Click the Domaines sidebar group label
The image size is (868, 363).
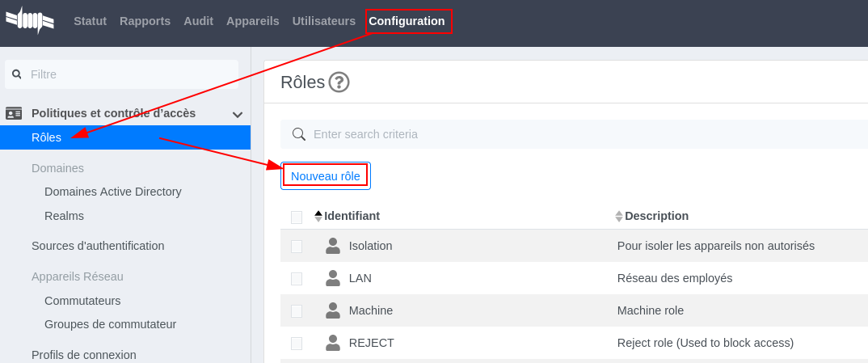tap(57, 167)
